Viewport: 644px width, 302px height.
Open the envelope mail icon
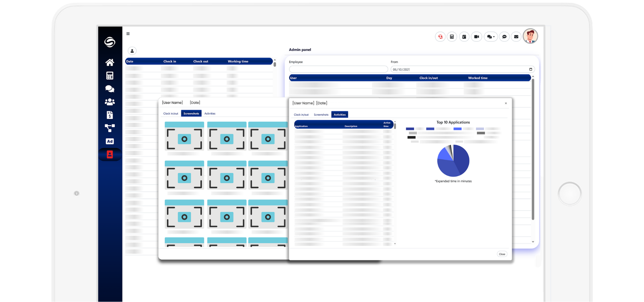(516, 37)
